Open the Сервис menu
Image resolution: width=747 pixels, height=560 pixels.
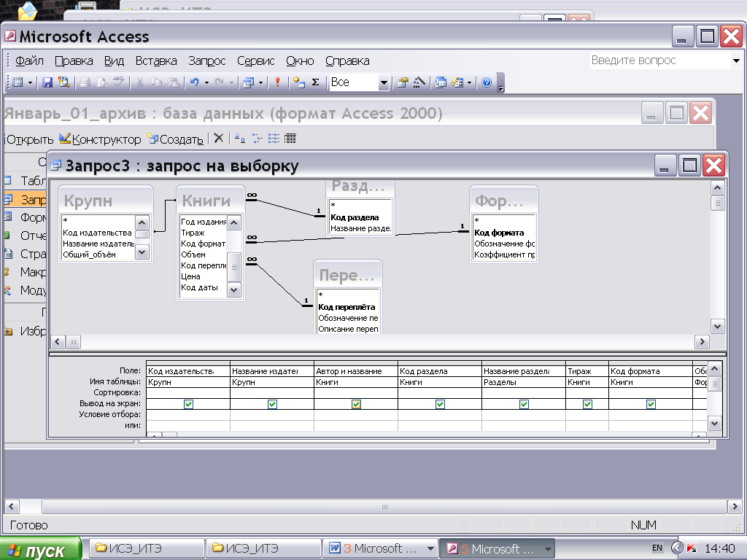(x=256, y=61)
